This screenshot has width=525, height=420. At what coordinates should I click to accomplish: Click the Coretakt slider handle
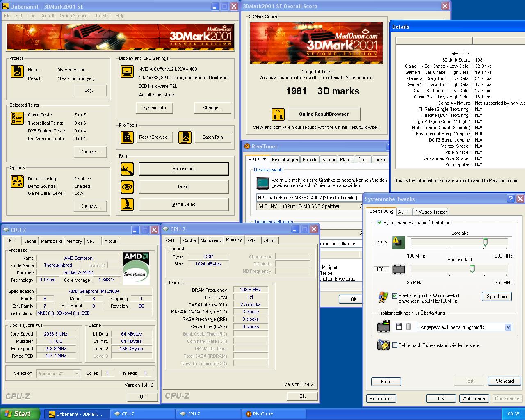coord(485,242)
